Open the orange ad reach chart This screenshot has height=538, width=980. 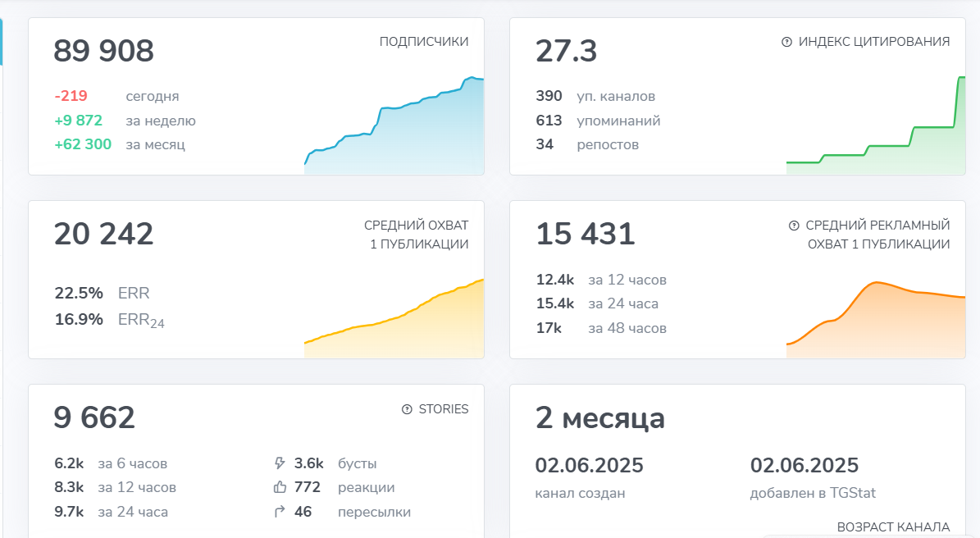pos(876,319)
